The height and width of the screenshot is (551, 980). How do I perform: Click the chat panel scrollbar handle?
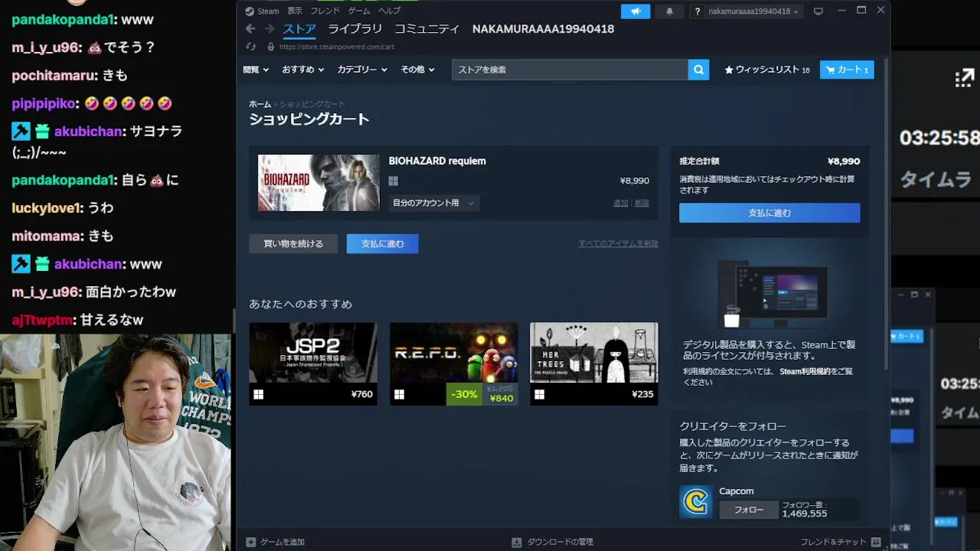pyautogui.click(x=234, y=320)
